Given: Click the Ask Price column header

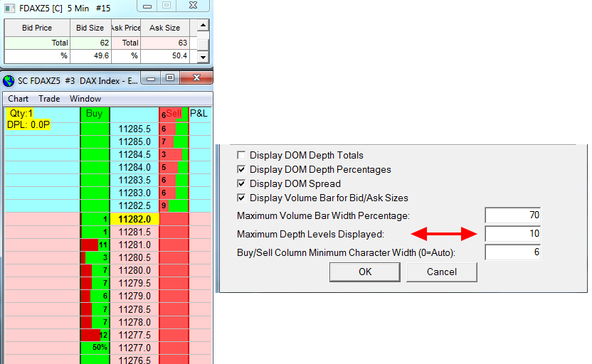Looking at the screenshot, I should (126, 28).
